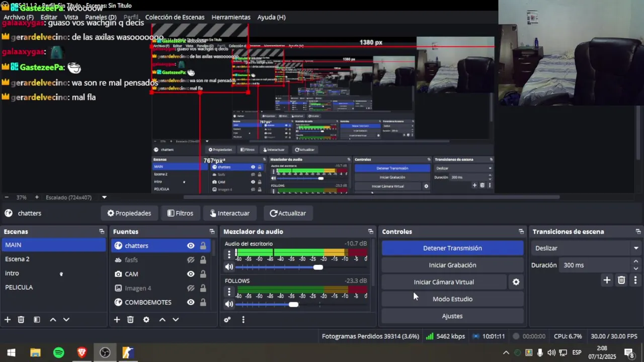Screen dimensions: 644x362
Task: Click Iniciar Cámara Virtual
Action: tap(444, 282)
